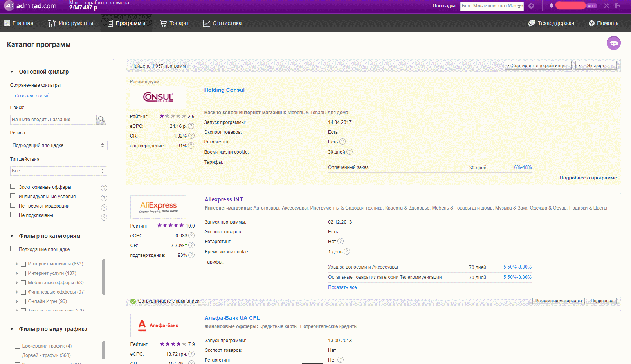Enable Индивидуальные условия checkbox

[13, 196]
